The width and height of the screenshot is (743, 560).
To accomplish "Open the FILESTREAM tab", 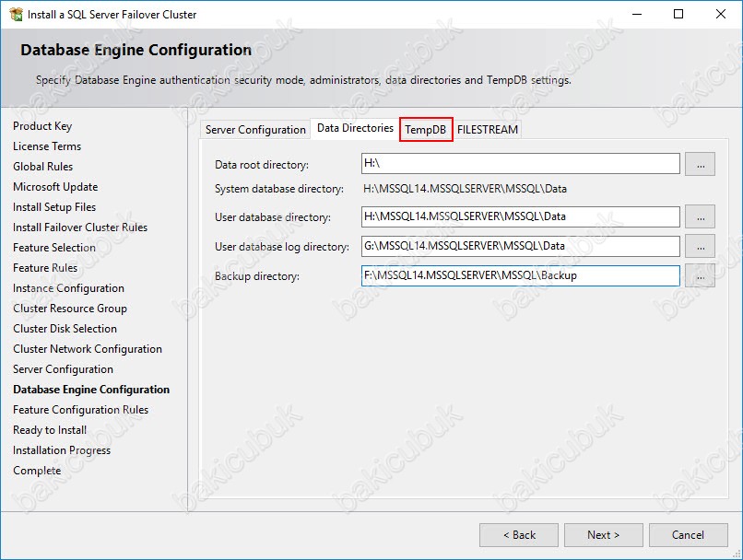I will [488, 129].
